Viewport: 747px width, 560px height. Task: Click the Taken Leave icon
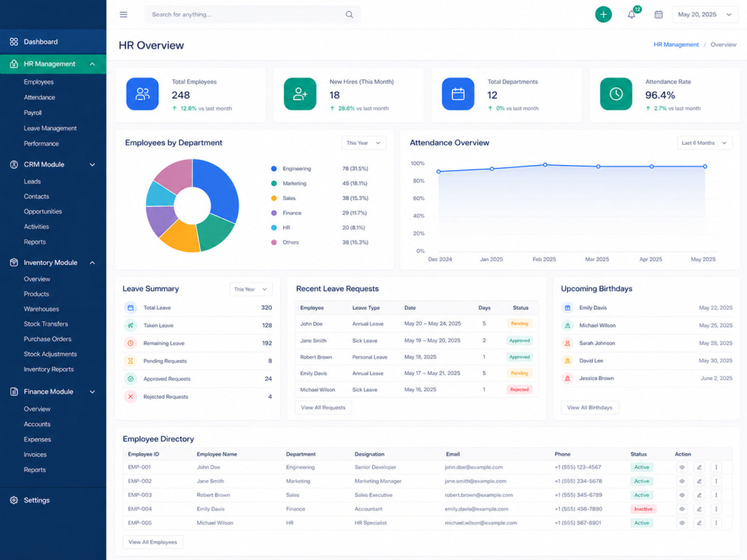pyautogui.click(x=131, y=326)
